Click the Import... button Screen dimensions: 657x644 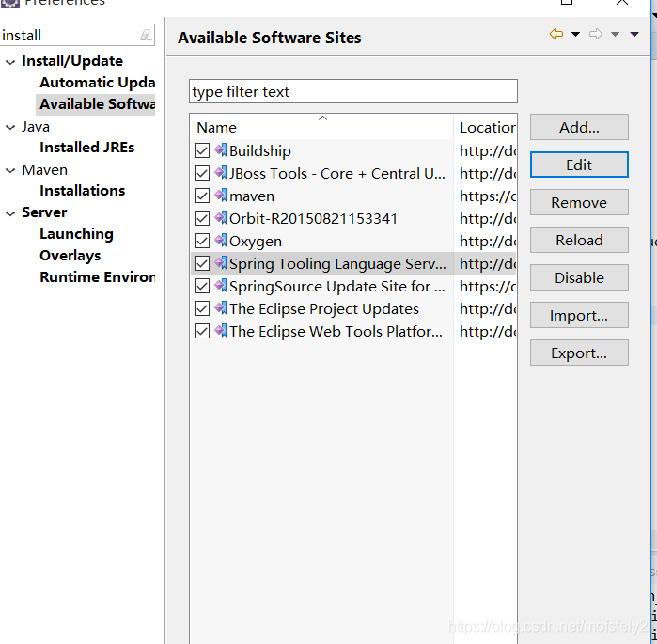click(579, 315)
